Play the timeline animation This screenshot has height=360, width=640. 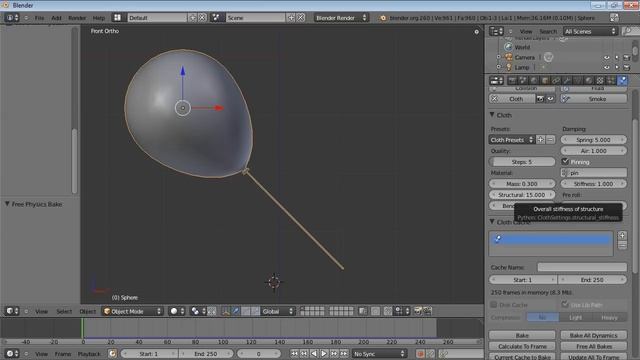(x=324, y=354)
